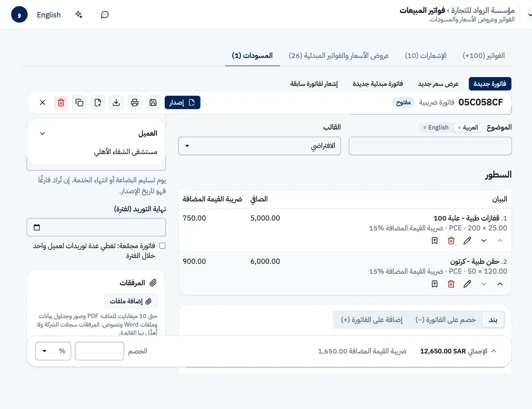Expand totals with الإجمالي chevron
Image resolution: width=532 pixels, height=409 pixels.
pos(494,351)
